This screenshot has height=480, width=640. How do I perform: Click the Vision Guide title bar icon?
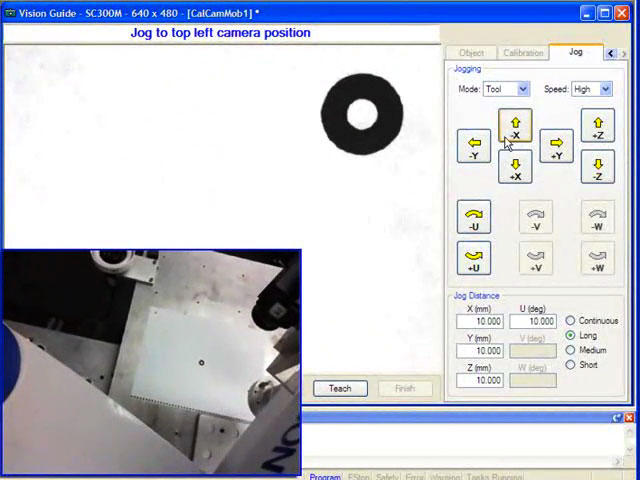[9, 13]
